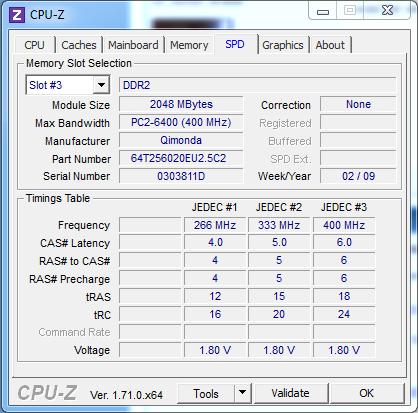418x413 pixels.
Task: Click serial number 0303811D
Action: [x=181, y=176]
